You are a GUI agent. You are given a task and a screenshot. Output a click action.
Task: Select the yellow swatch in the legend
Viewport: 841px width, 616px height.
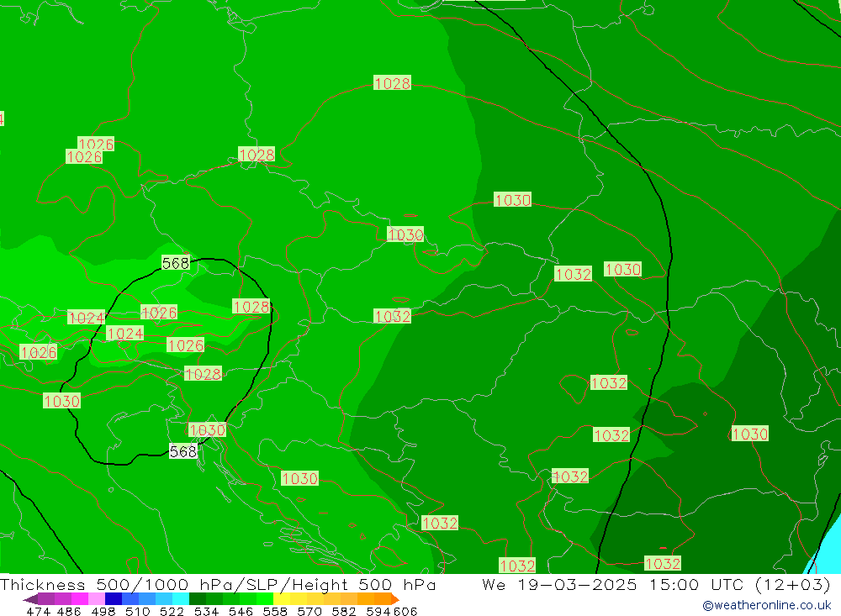pos(282,599)
